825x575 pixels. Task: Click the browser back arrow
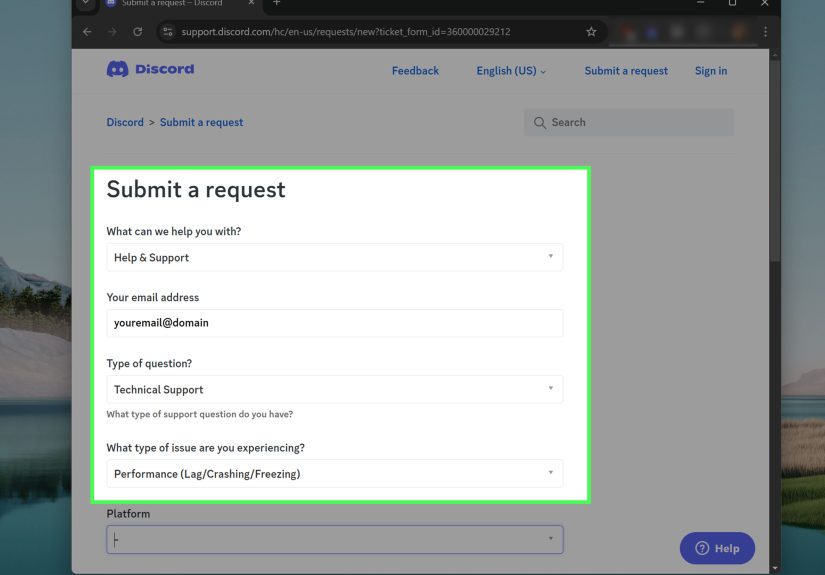click(87, 32)
